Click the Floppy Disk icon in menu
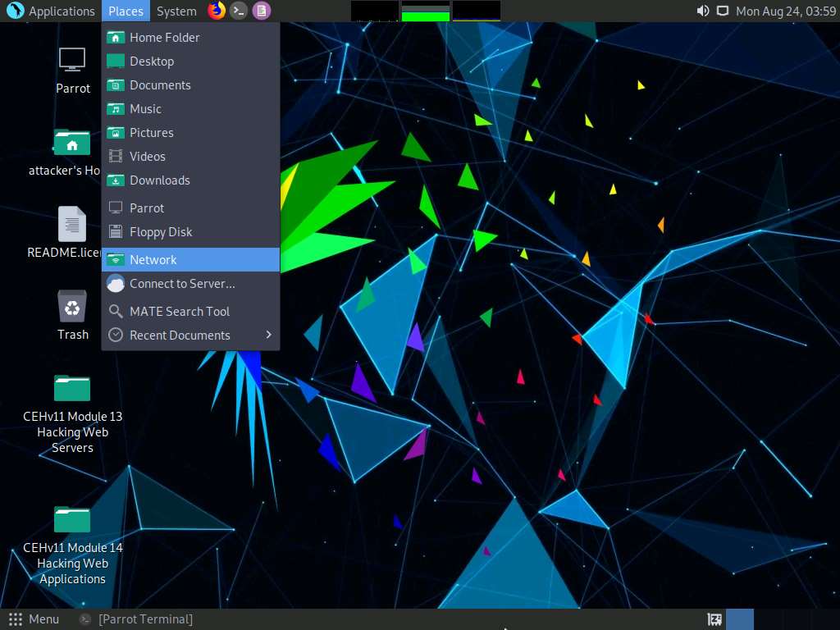The width and height of the screenshot is (840, 630). tap(115, 231)
